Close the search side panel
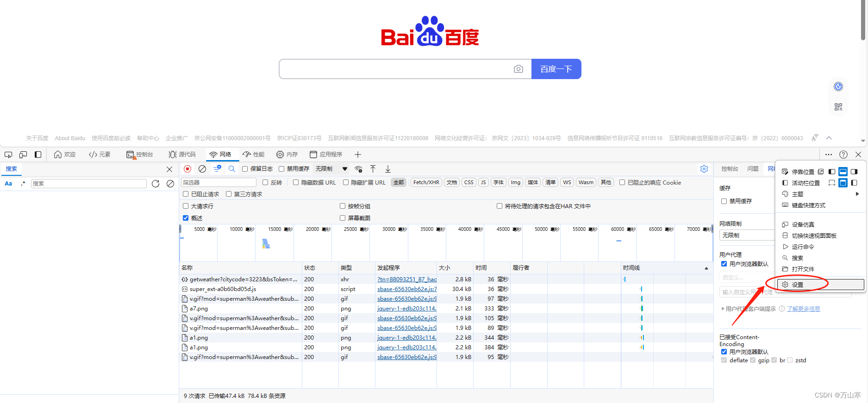This screenshot has height=403, width=868. click(x=169, y=169)
